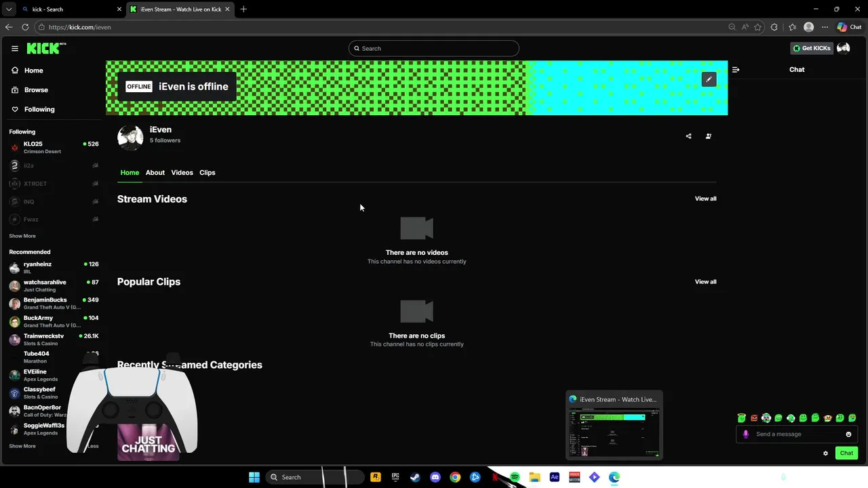The width and height of the screenshot is (868, 488).
Task: Click the Send a message input
Action: click(x=796, y=434)
